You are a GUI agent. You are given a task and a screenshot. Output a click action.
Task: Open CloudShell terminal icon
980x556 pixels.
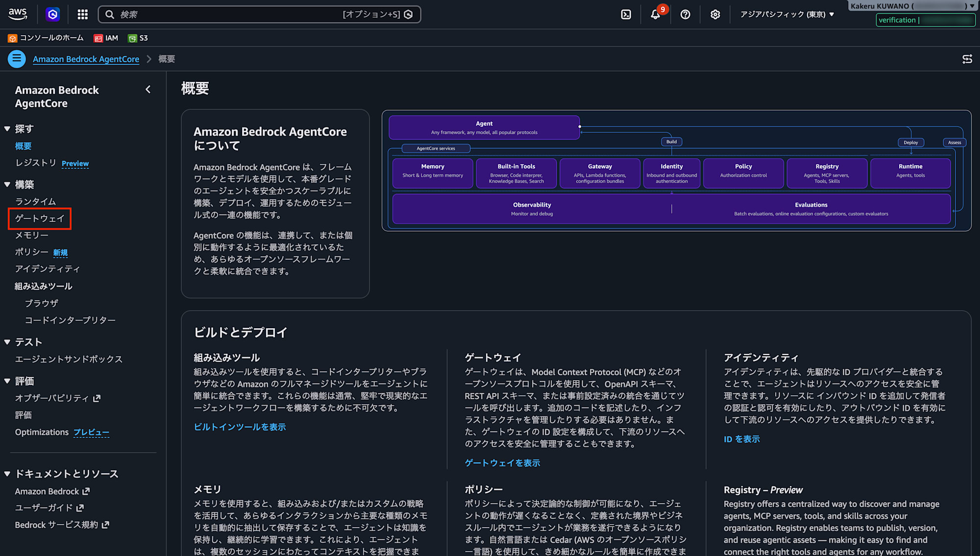(626, 14)
